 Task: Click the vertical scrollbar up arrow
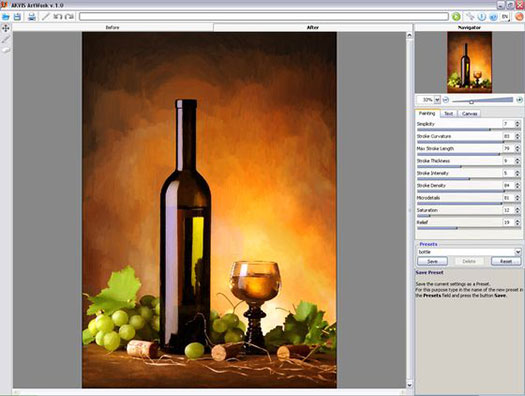click(409, 35)
